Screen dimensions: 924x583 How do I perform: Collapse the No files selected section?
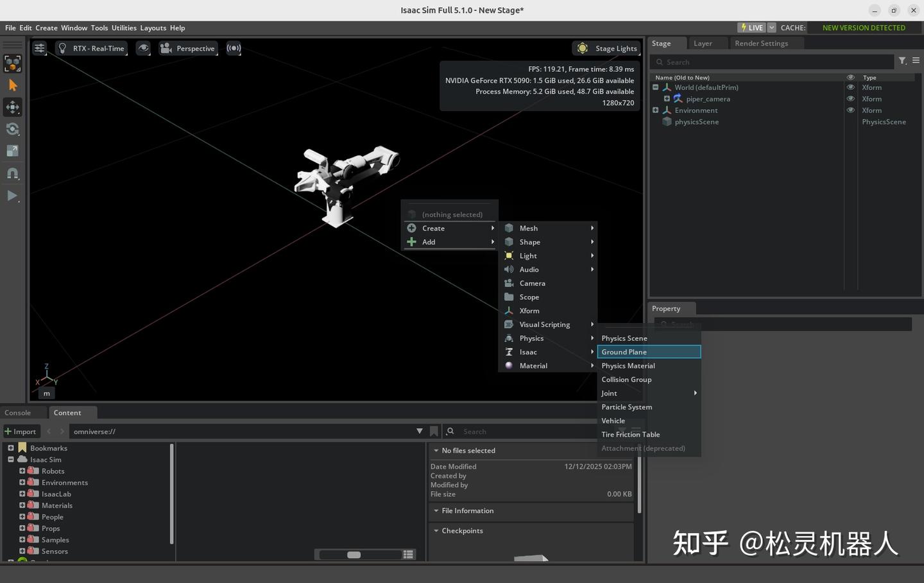tap(436, 451)
